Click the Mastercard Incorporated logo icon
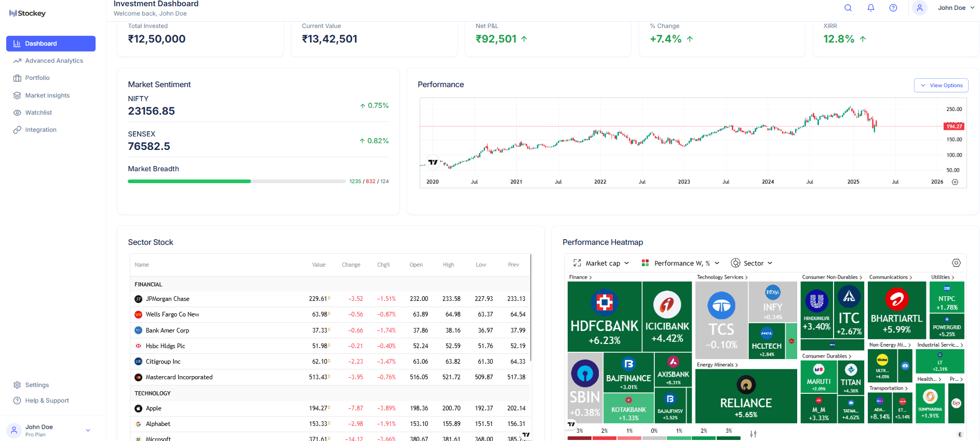 (138, 377)
